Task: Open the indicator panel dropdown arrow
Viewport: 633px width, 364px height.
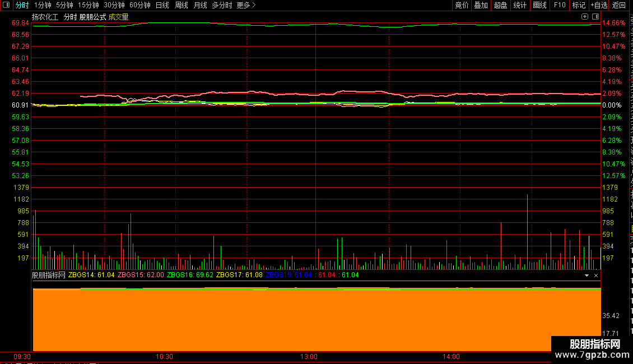Action: point(587,275)
